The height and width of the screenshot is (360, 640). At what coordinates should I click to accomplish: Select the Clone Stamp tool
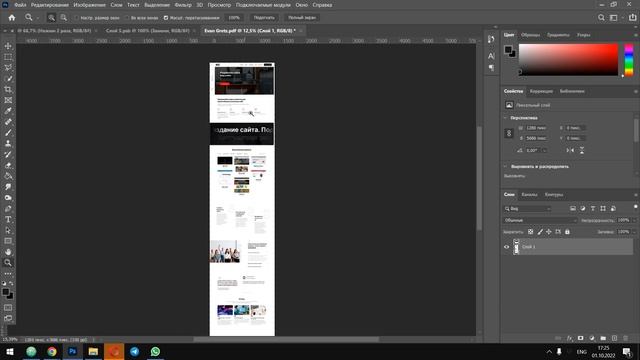[8, 143]
